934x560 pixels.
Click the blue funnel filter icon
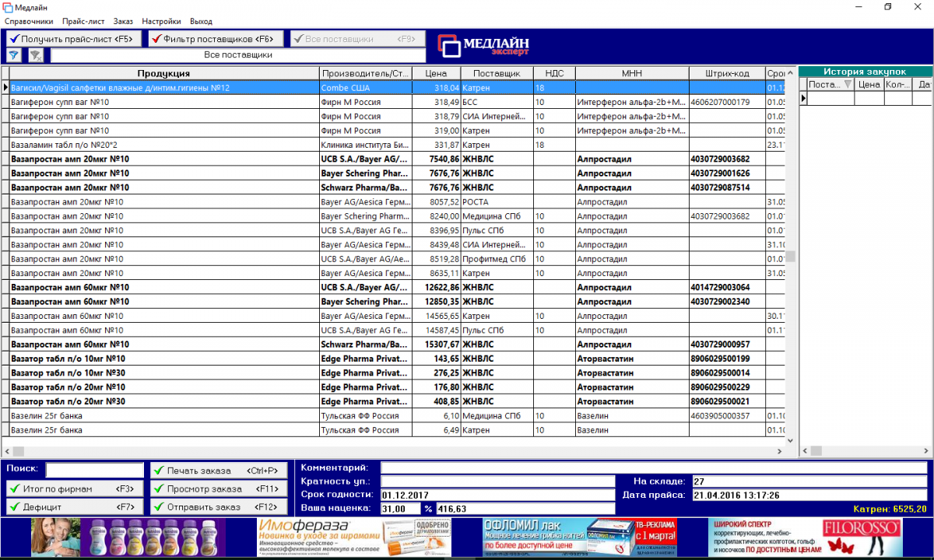click(13, 55)
